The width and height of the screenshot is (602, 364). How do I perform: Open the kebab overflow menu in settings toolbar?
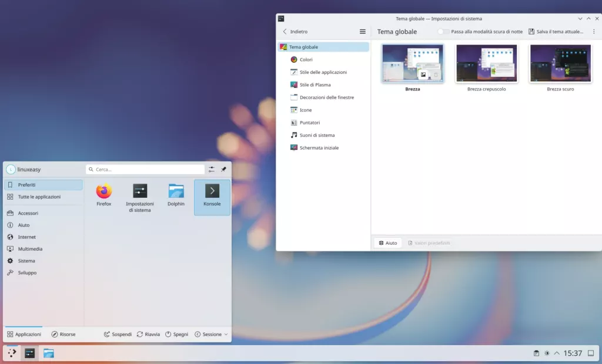click(594, 32)
